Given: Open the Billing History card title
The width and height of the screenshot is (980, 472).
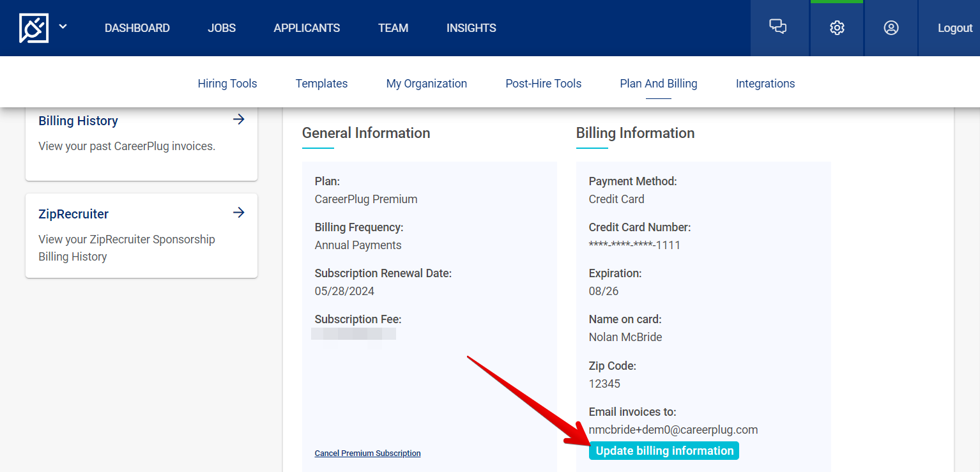Looking at the screenshot, I should (78, 121).
